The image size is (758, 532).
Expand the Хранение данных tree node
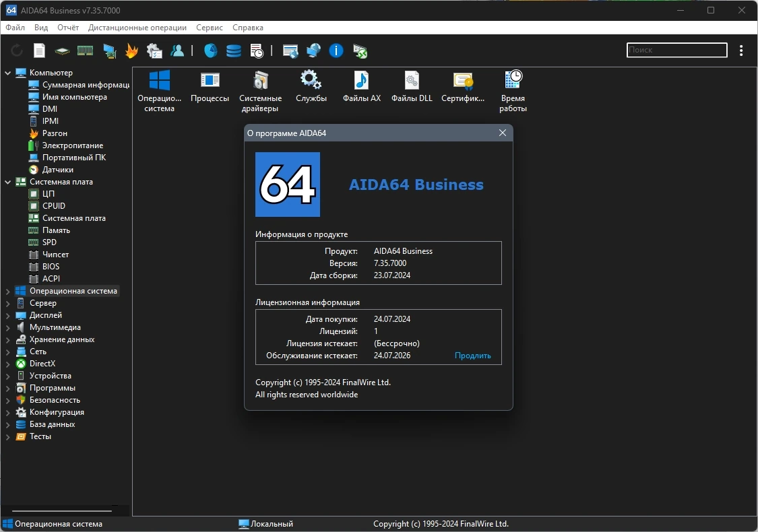coord(7,339)
